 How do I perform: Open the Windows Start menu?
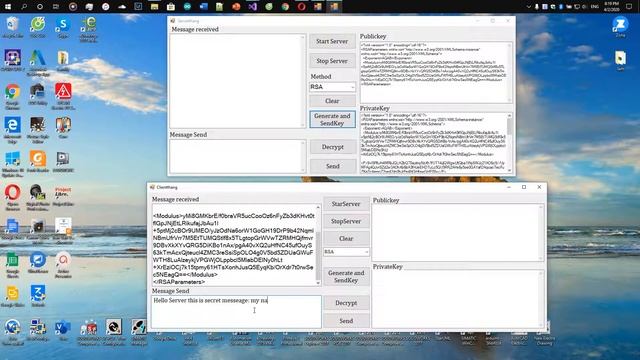pyautogui.click(x=8, y=7)
